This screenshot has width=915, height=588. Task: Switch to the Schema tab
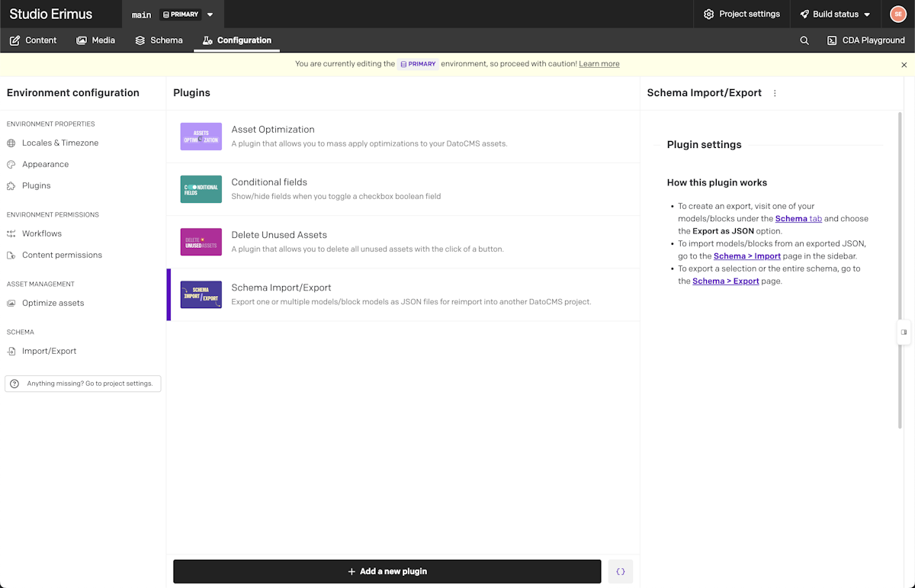point(159,40)
